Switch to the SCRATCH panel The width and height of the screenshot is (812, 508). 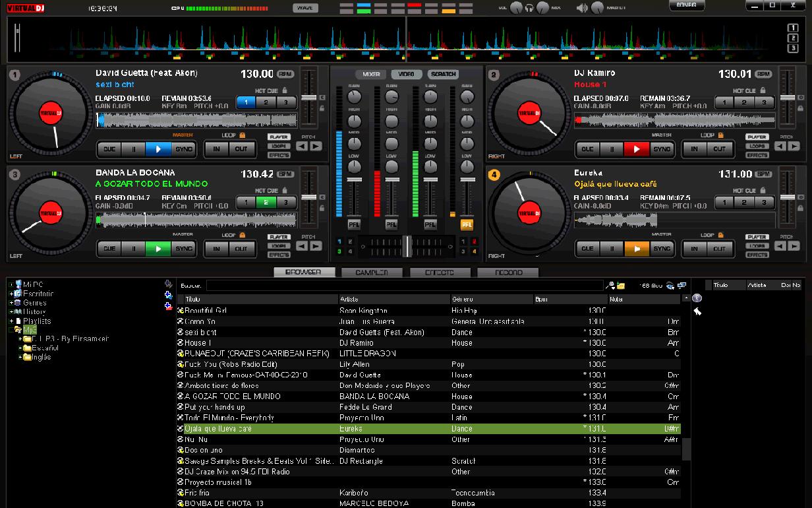[442, 74]
